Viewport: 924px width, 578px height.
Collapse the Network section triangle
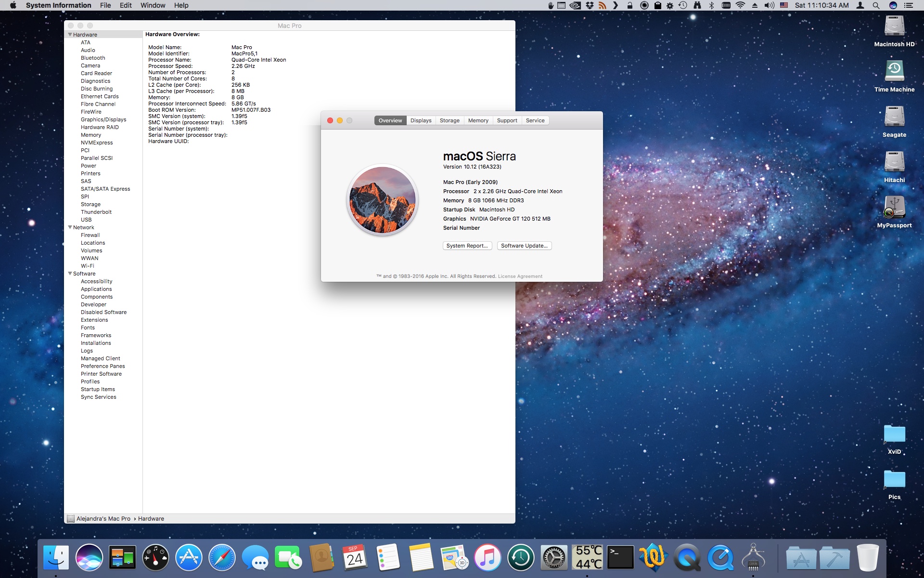point(70,227)
